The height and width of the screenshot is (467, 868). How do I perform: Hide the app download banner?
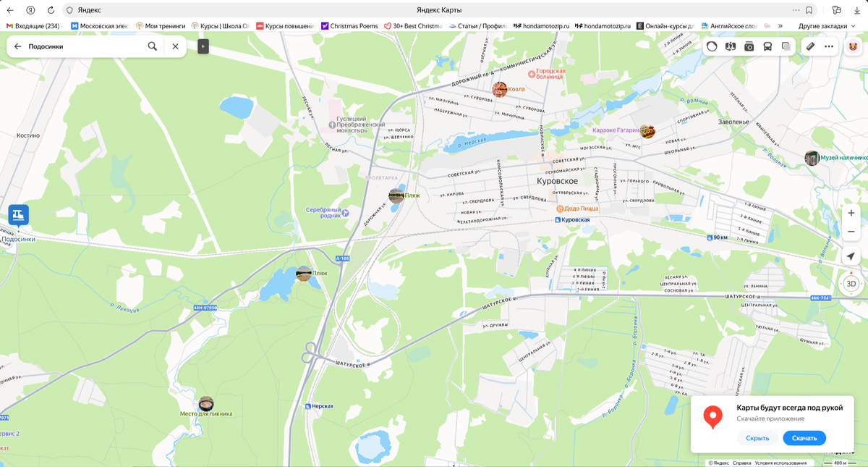tap(757, 438)
